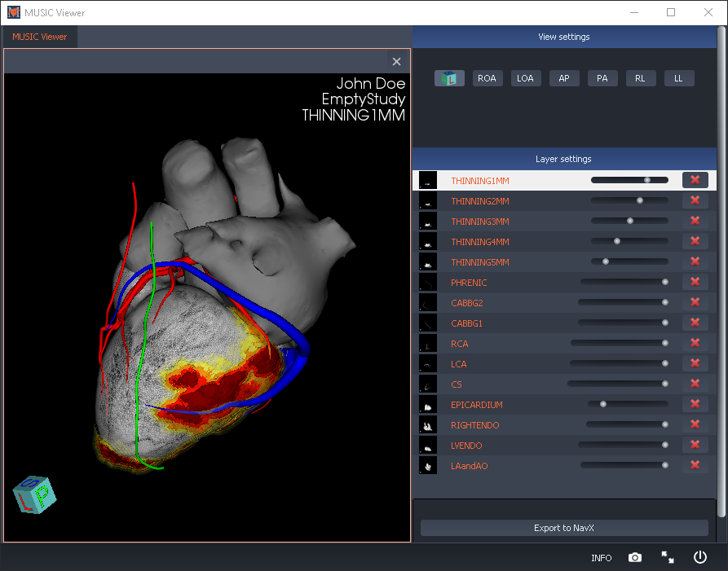This screenshot has height=571, width=728.
Task: Open the INFO panel
Action: (x=602, y=557)
